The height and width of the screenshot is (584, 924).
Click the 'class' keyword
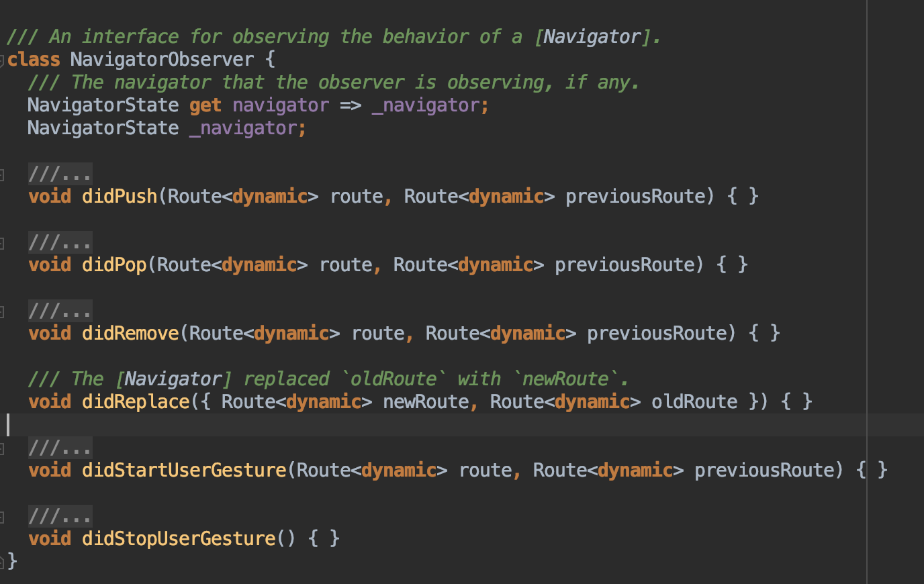tap(34, 60)
